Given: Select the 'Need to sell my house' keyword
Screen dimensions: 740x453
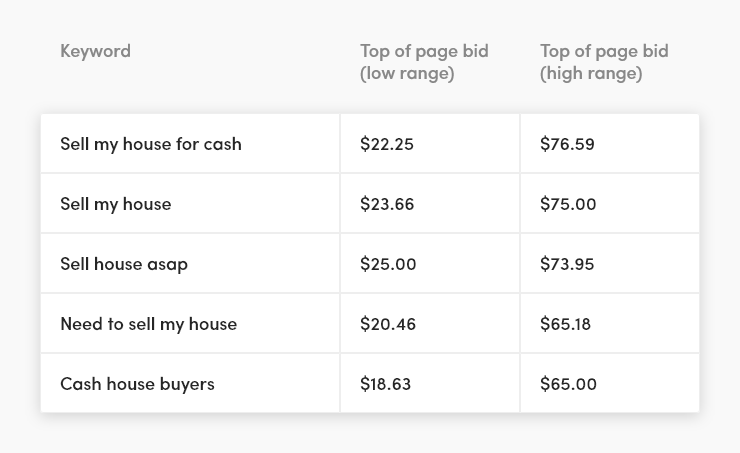Looking at the screenshot, I should tap(149, 324).
